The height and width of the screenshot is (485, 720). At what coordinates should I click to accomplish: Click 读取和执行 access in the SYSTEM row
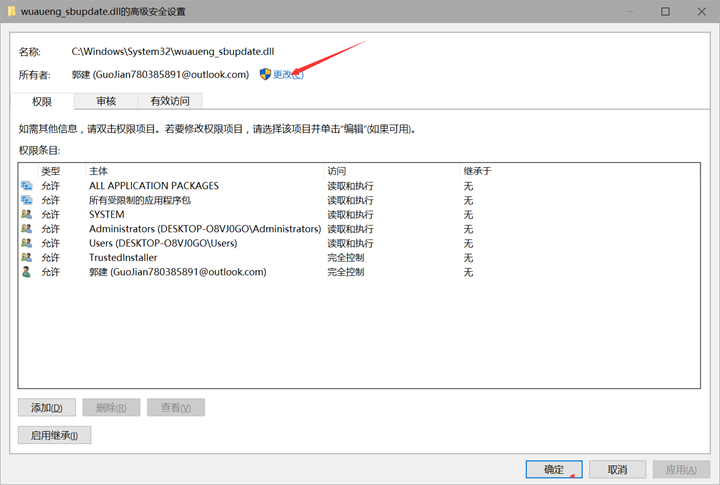pos(350,214)
